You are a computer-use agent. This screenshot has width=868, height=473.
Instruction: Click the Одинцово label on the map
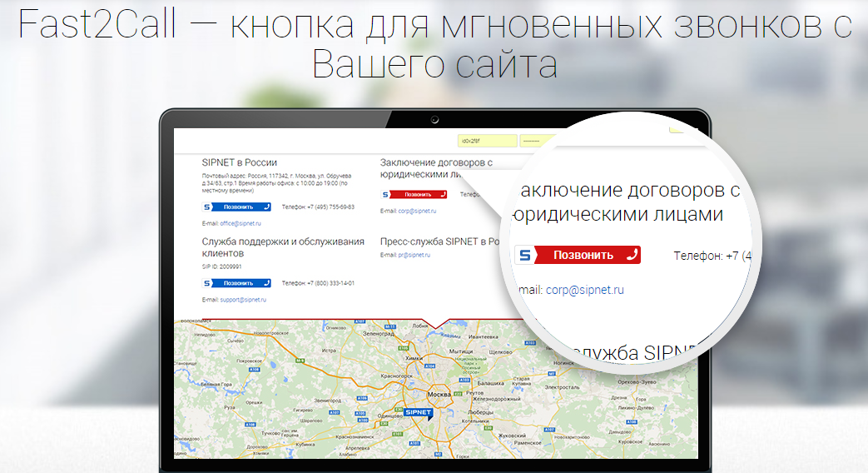(x=389, y=416)
